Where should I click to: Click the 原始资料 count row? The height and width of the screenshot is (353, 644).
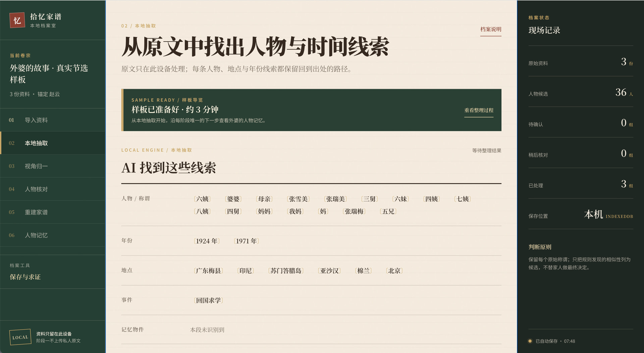coord(581,62)
